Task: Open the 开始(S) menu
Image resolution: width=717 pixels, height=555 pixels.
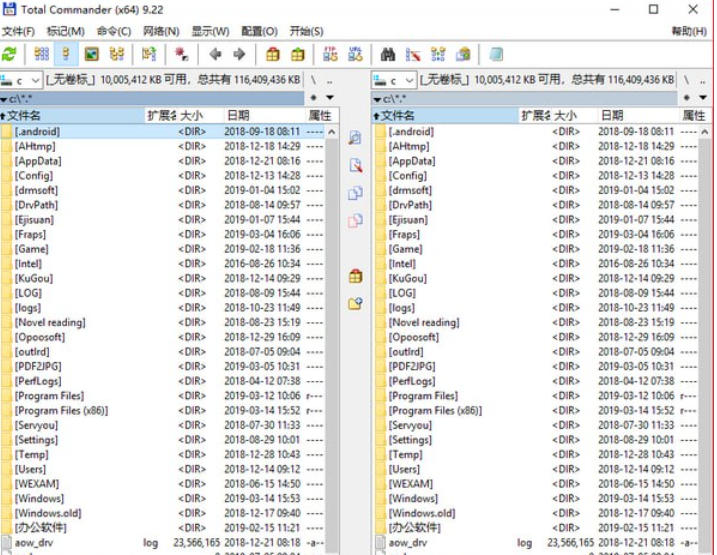Action: point(306,32)
